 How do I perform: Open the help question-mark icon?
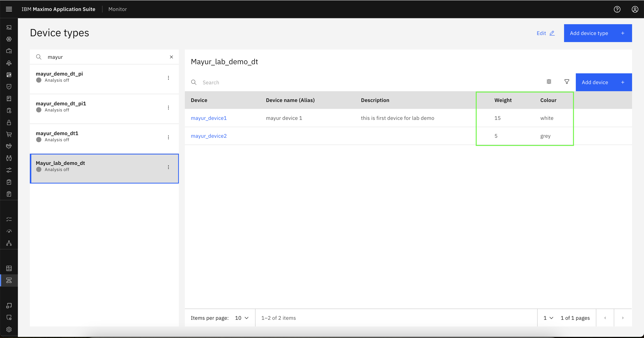pos(617,9)
